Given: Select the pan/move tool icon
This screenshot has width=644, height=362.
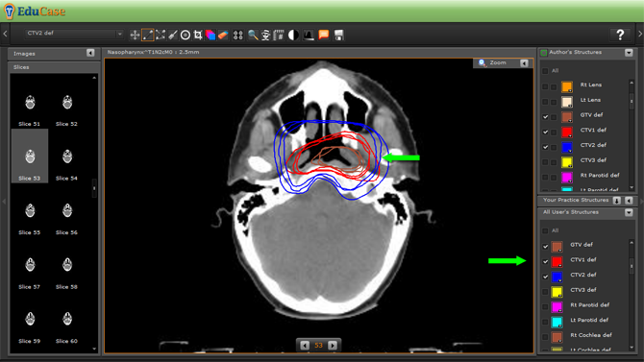Looking at the screenshot, I should [x=135, y=35].
